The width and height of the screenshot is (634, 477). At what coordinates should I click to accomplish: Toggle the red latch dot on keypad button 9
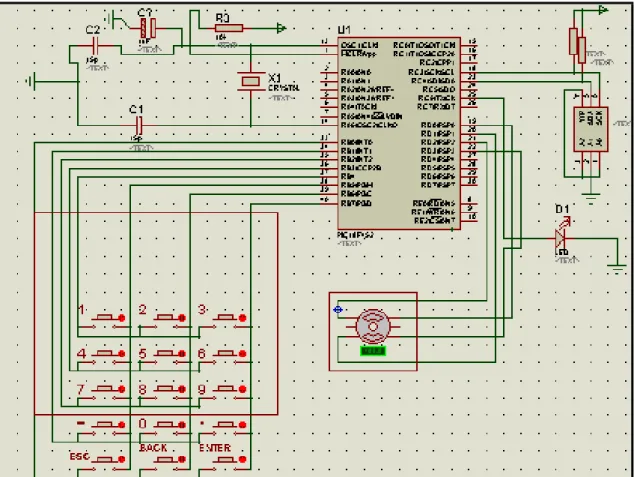pos(242,389)
